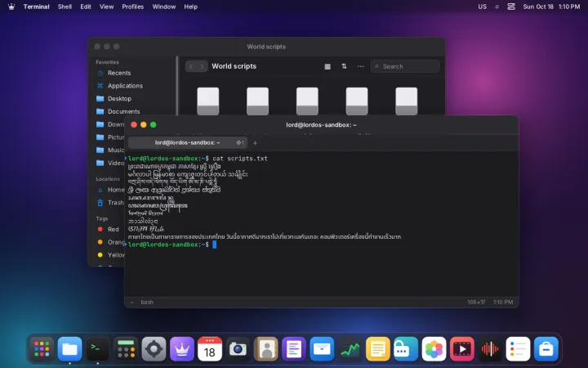The image size is (588, 368).
Task: Minimize the Terminal window with yellow button
Action: tap(143, 124)
